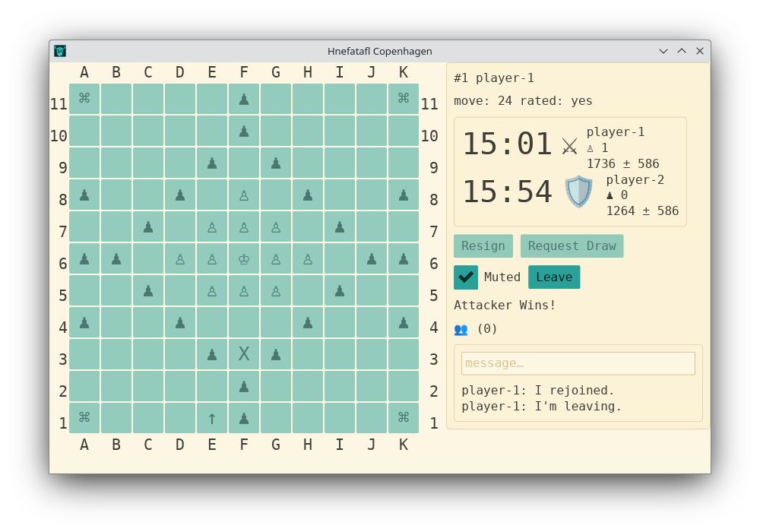Screen dimensions: 760x532
Task: Select the defender piece on F8
Action: pyautogui.click(x=244, y=195)
